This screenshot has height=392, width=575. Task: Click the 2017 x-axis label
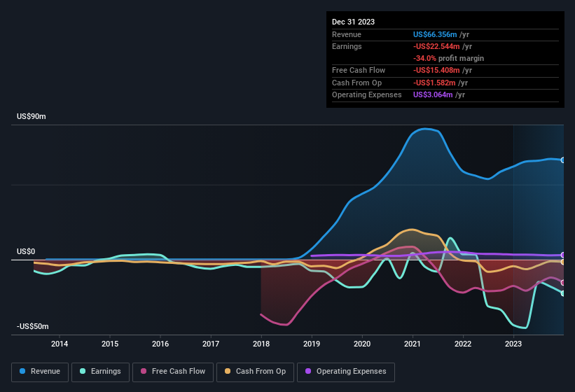pos(211,344)
